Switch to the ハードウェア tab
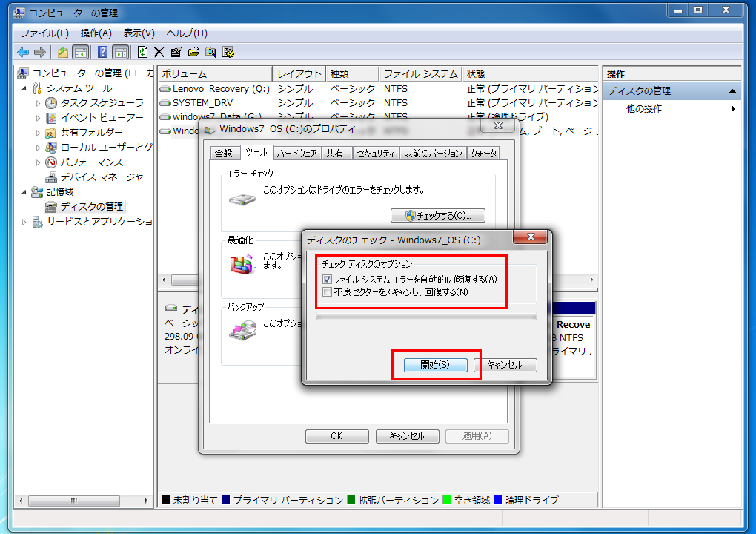 pos(296,154)
